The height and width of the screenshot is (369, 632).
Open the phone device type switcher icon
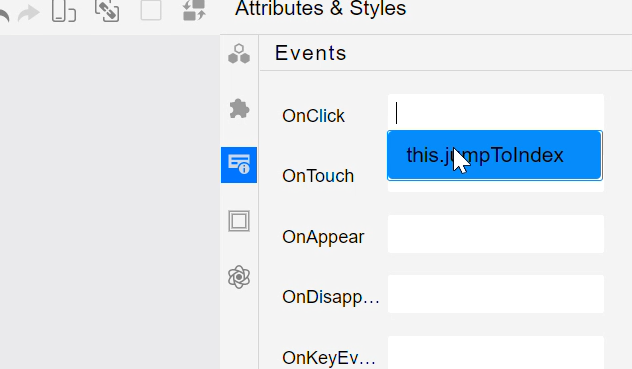[x=64, y=11]
